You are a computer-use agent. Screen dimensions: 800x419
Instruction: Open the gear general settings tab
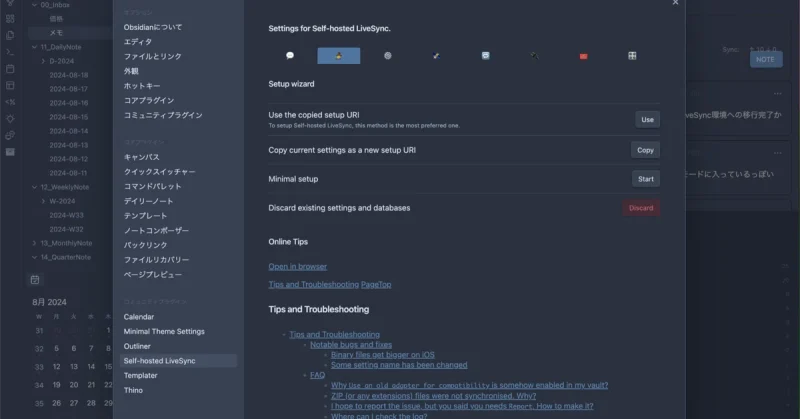point(388,56)
